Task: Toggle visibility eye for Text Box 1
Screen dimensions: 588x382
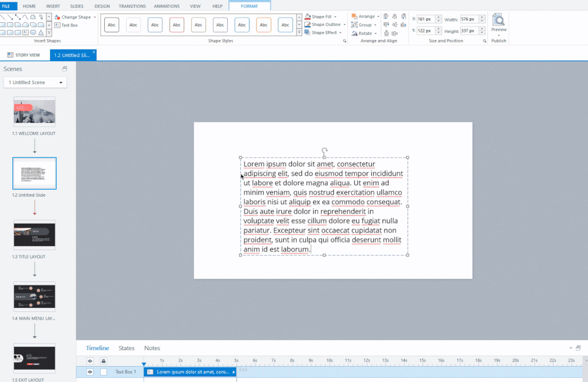Action: [x=90, y=372]
